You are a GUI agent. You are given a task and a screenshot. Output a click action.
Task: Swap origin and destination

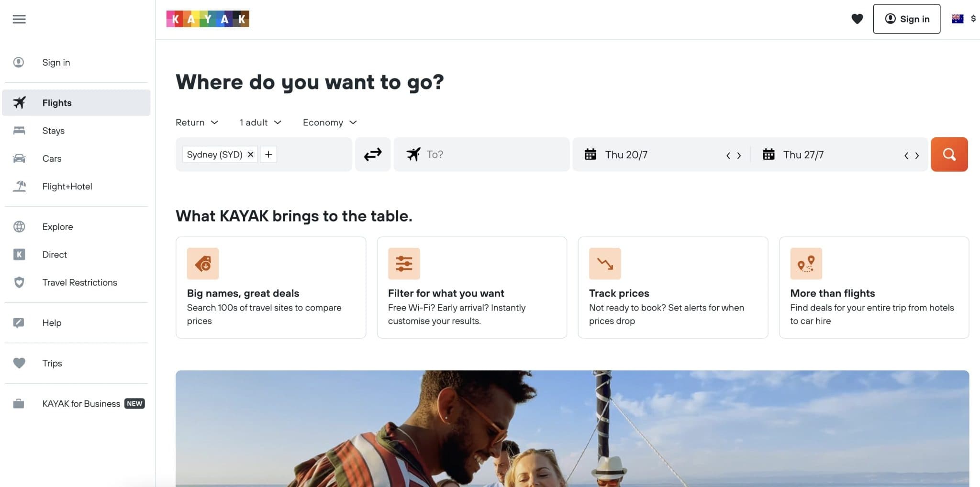click(373, 154)
